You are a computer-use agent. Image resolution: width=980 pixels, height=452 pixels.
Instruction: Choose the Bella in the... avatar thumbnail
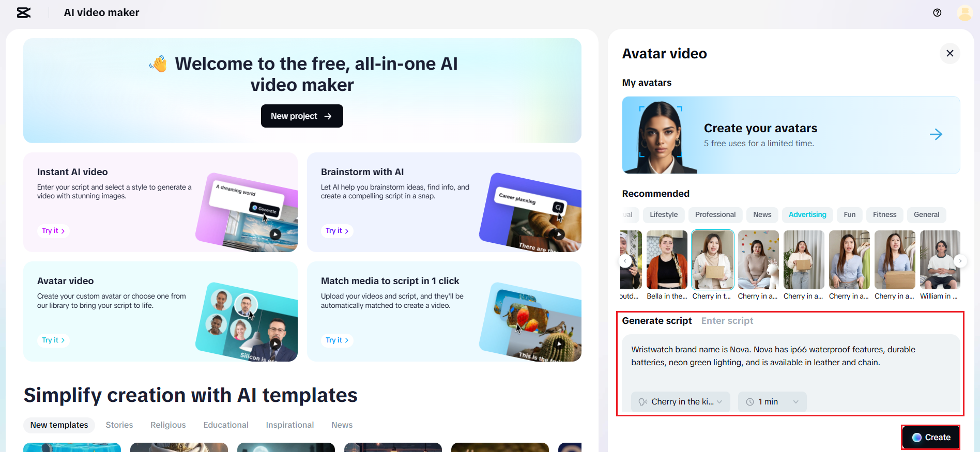tap(667, 260)
